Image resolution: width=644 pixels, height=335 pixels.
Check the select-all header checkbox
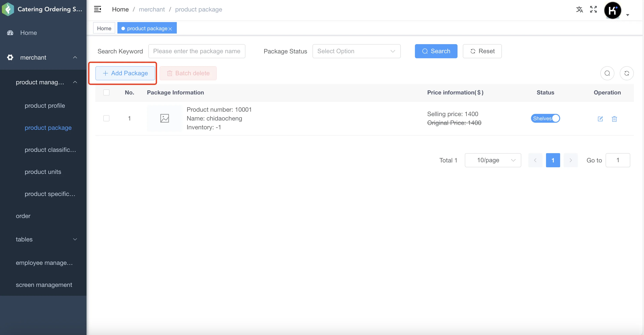click(x=106, y=92)
